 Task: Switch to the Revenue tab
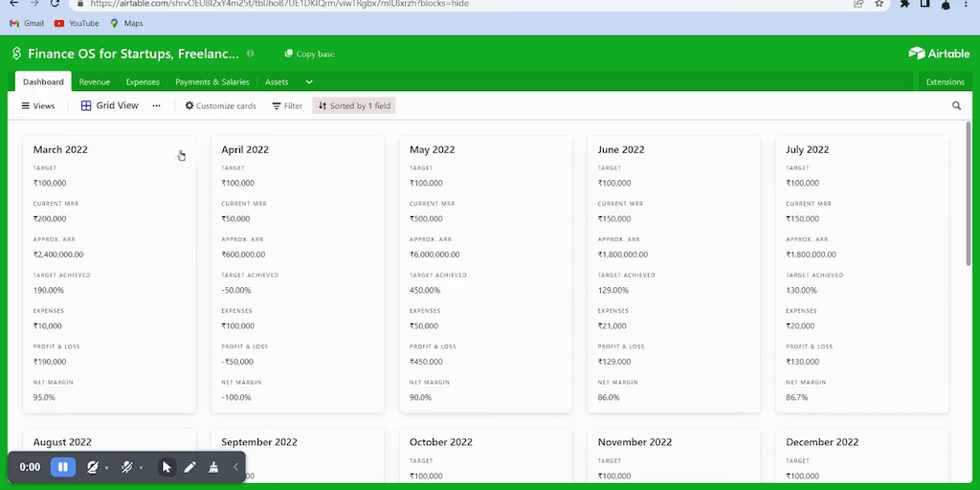coord(95,82)
